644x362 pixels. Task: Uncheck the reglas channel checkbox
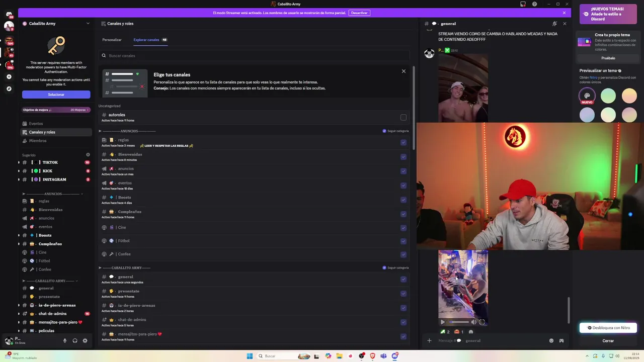(404, 142)
